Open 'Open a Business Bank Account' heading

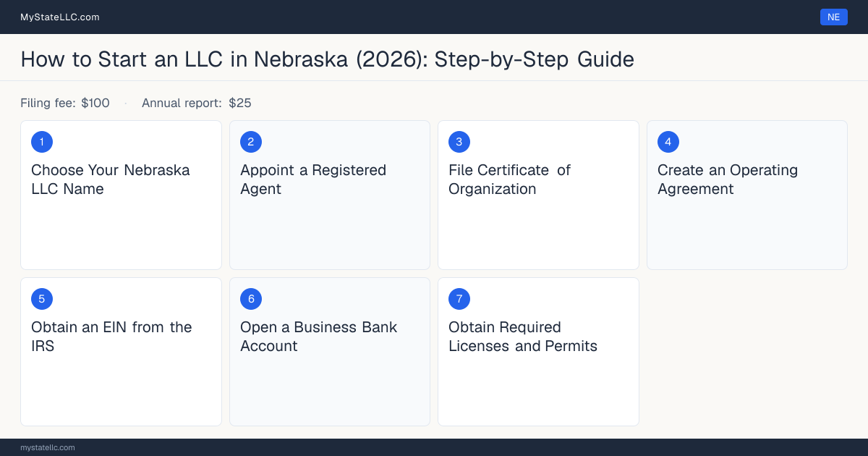pyautogui.click(x=319, y=337)
